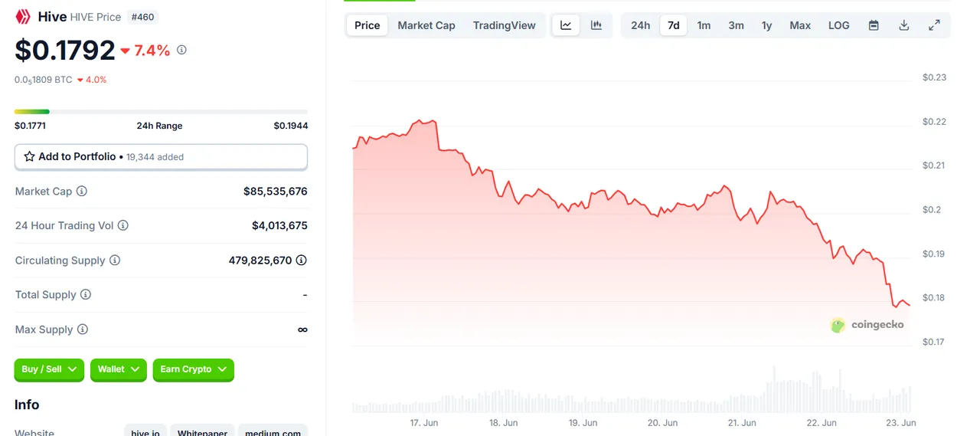The width and height of the screenshot is (980, 436).
Task: Click info icon next to Circulating Supply value
Action: 302,261
